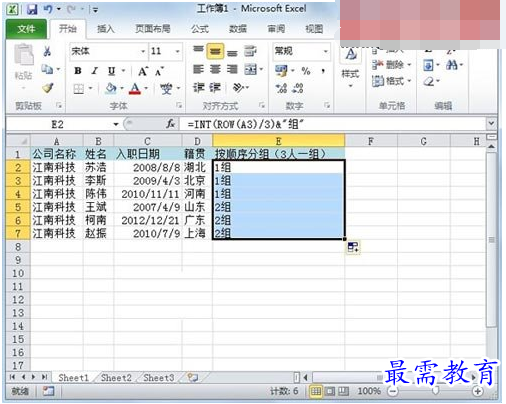Toggle Underline formatting
This screenshot has height=404, width=506.
(x=112, y=71)
